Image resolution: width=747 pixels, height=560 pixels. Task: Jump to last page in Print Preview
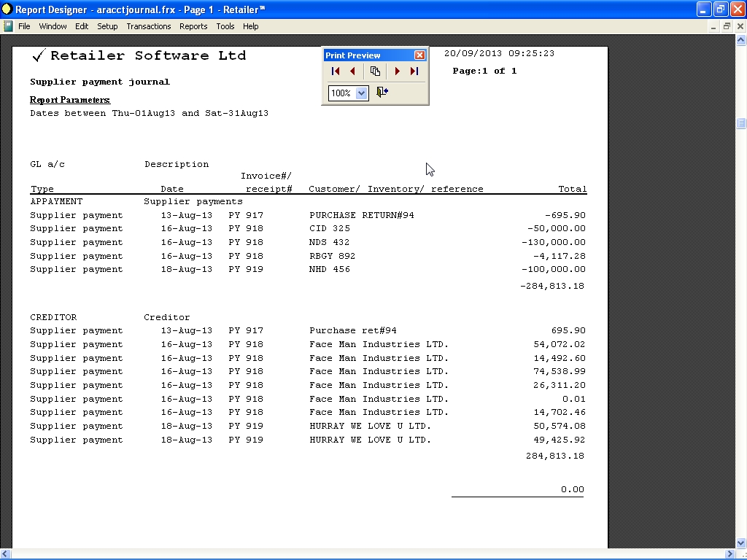click(414, 71)
